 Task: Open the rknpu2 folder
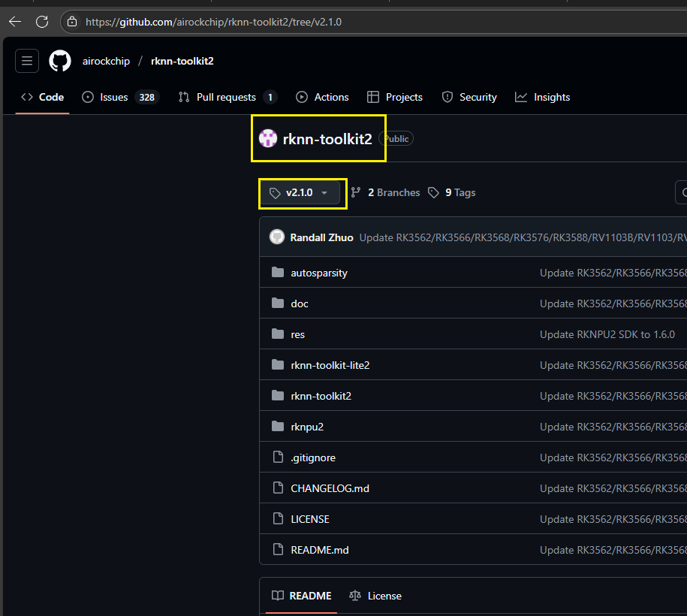tap(307, 427)
